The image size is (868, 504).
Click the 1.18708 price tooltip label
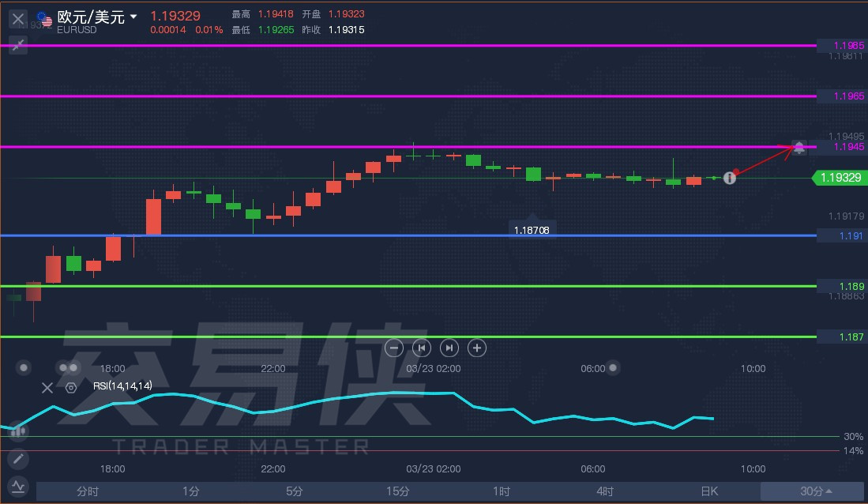tap(532, 230)
